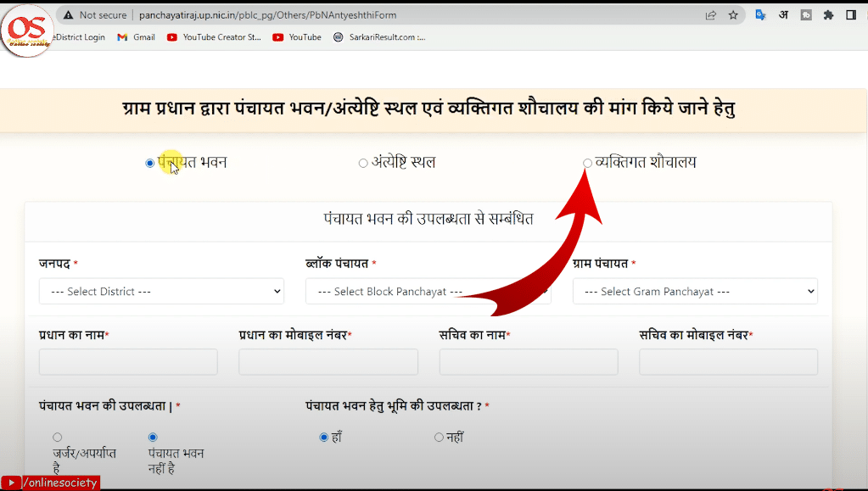Choose the व्यक्तिगत शौचालय radio option
This screenshot has height=491, width=868.
click(587, 163)
